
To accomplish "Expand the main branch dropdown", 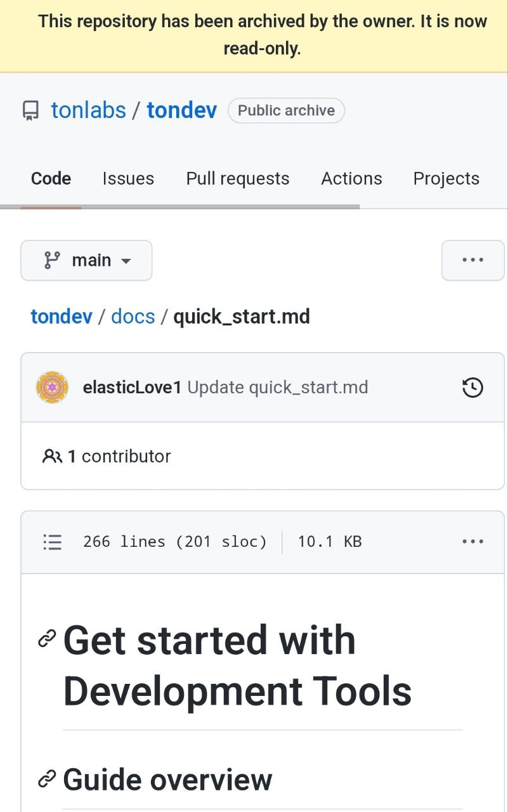I will pos(86,260).
